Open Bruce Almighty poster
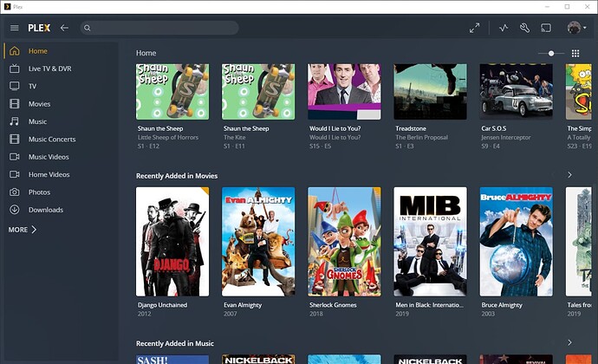598x364 pixels. pos(516,242)
